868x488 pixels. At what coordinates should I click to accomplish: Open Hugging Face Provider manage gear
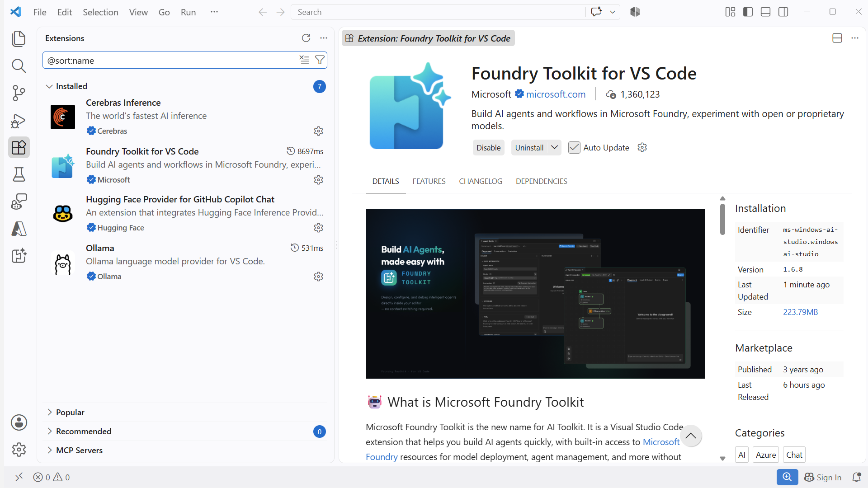(x=318, y=228)
